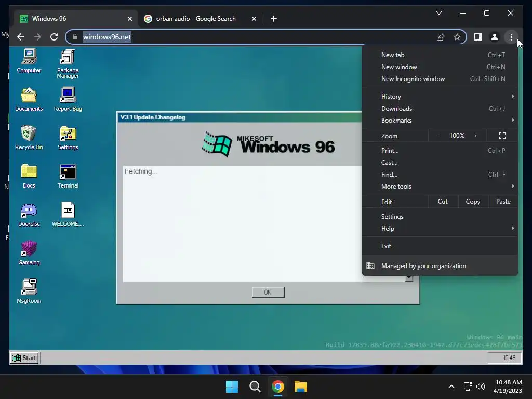This screenshot has height=399, width=532.
Task: Toggle the Chrome side panel
Action: coord(478,37)
